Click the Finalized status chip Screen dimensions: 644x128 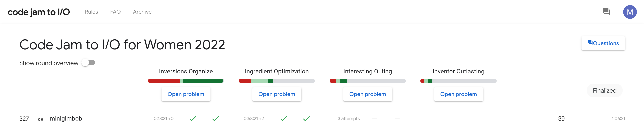tap(604, 90)
